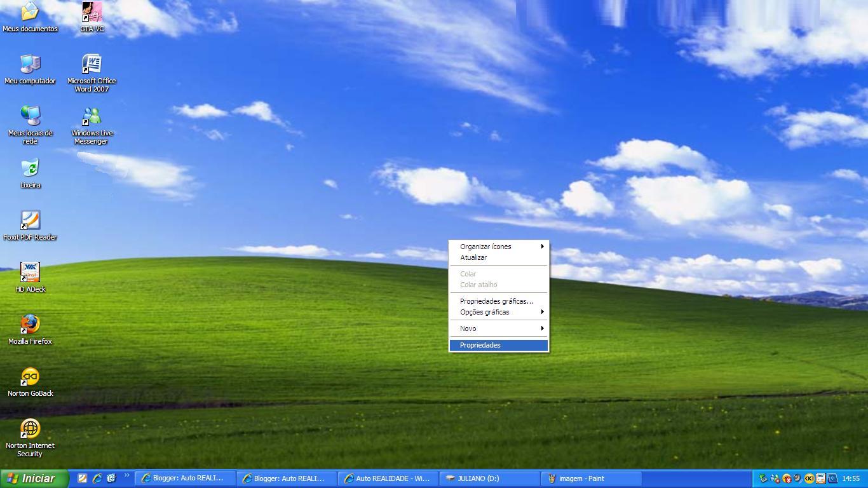Expand the Organizar ícones submenu
This screenshot has width=868, height=488.
tap(499, 247)
